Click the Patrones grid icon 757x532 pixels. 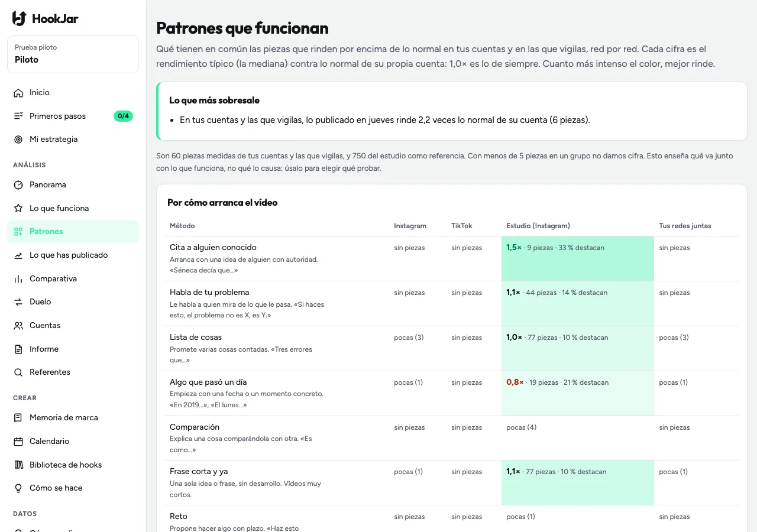point(18,232)
